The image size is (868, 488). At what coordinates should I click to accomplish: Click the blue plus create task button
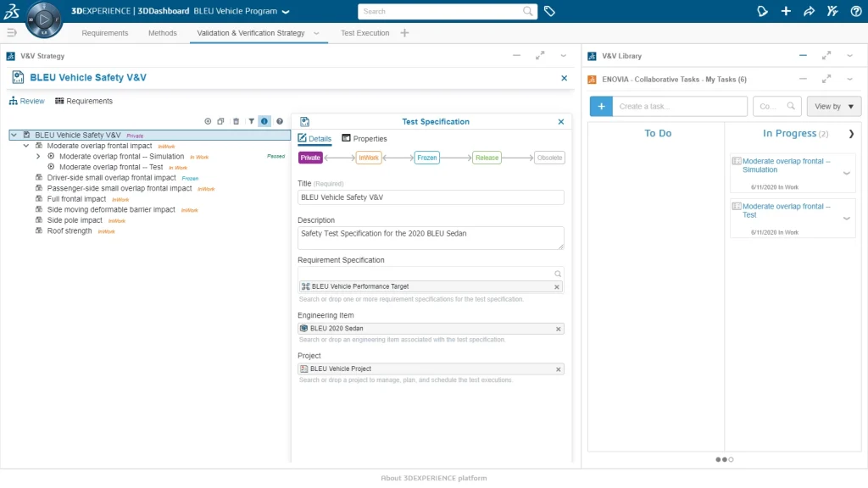point(601,107)
